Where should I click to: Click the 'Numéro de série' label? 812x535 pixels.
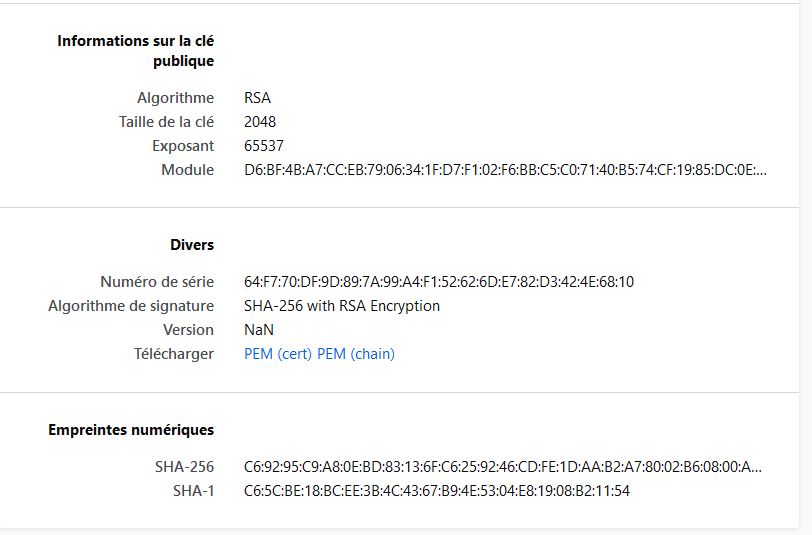coord(157,282)
